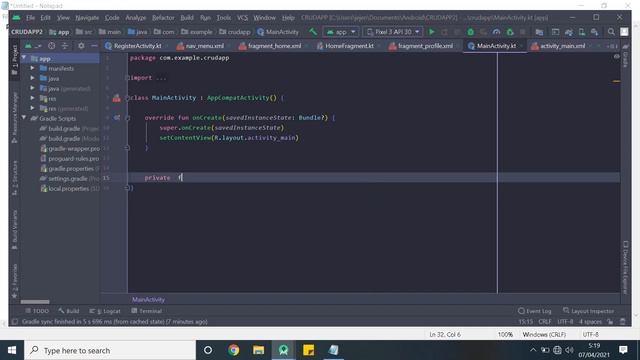The width and height of the screenshot is (640, 360).
Task: Click Android Studio icon in taskbar
Action: pos(283,350)
